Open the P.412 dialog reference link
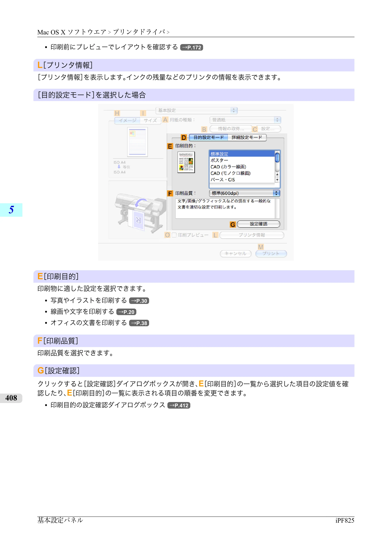Screen dimensions: 392x554 [x=179, y=405]
